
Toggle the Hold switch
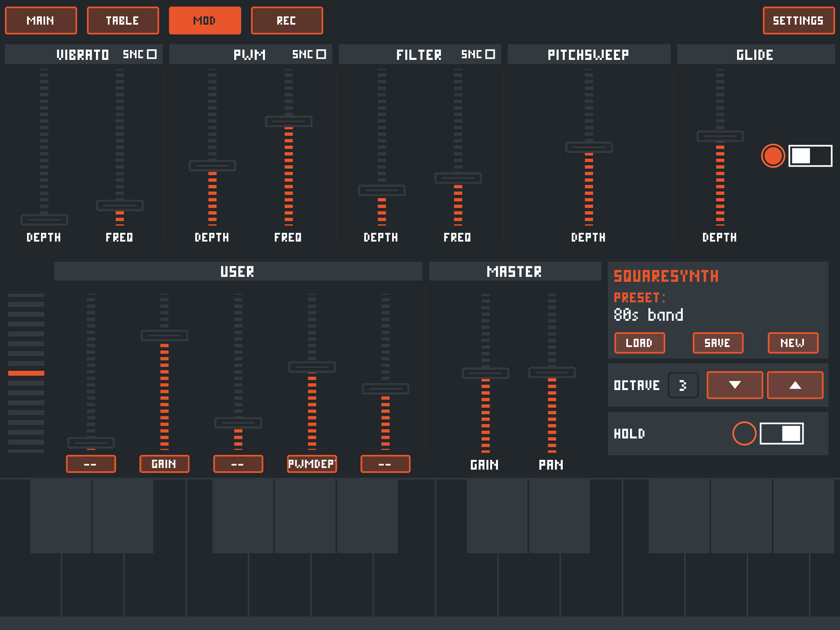[782, 433]
